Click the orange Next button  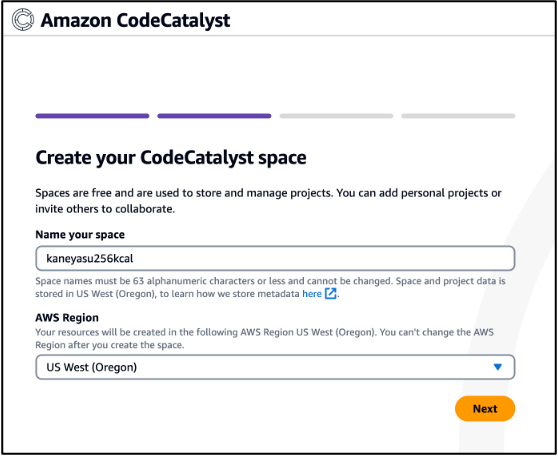[x=485, y=409]
